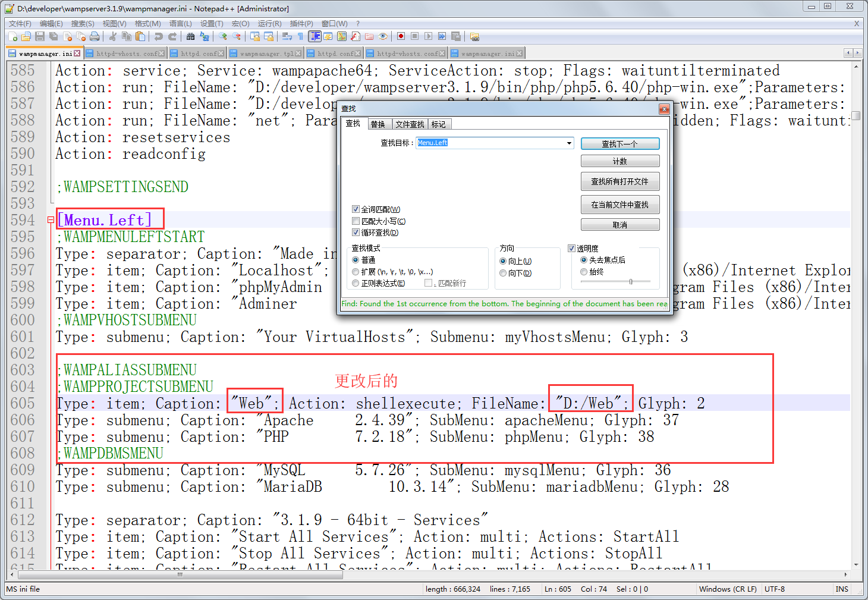Click the Cut scissors toolbar icon
Image resolution: width=868 pixels, height=600 pixels.
tap(113, 37)
